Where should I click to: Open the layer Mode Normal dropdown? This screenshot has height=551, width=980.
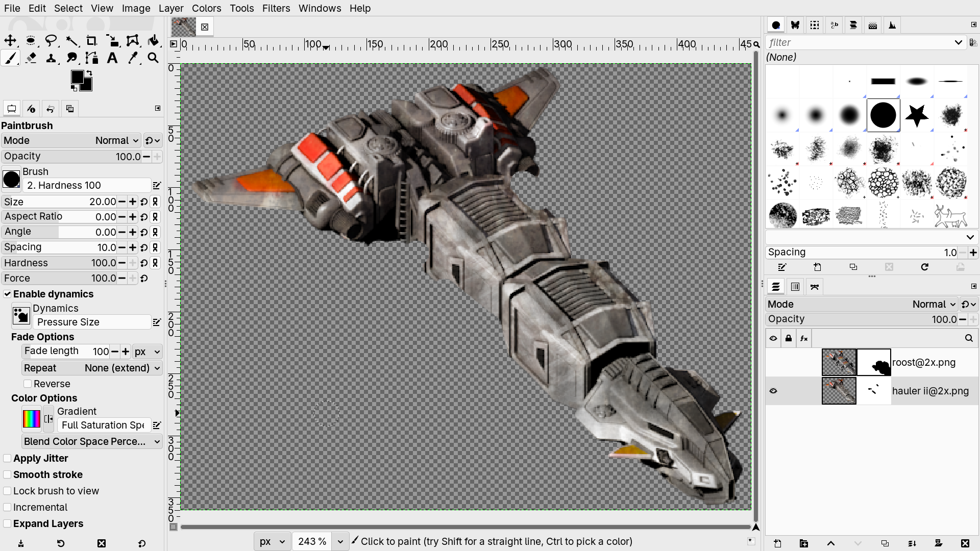[862, 304]
